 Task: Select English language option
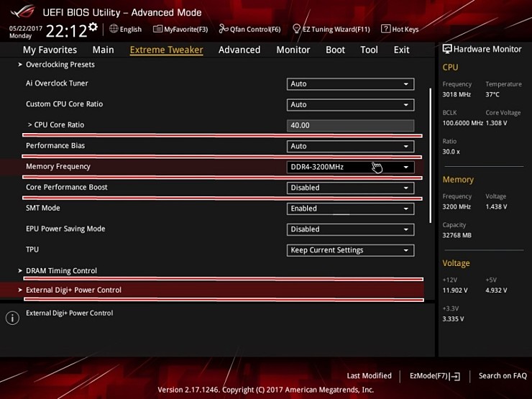131,29
